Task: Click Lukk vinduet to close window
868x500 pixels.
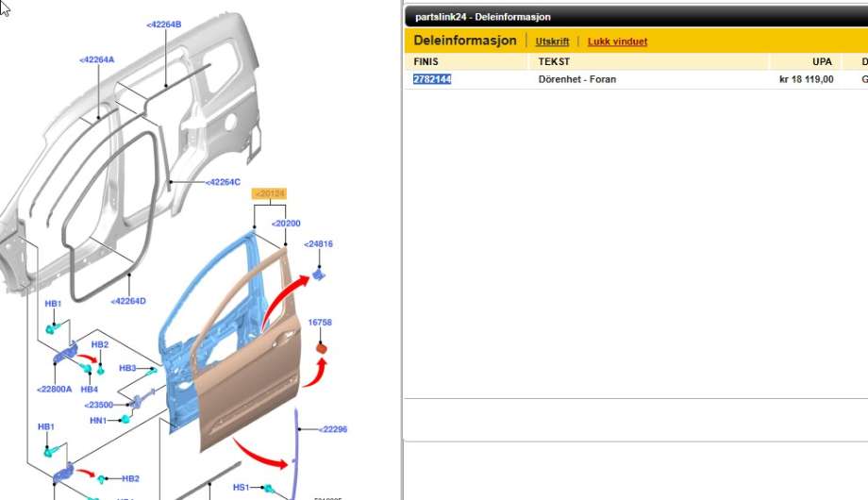Action: tap(617, 42)
